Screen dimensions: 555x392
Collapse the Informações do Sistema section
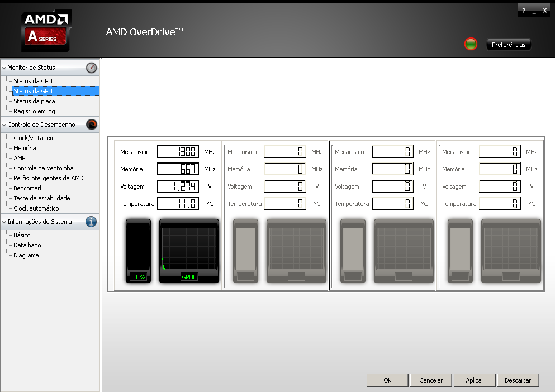coord(4,222)
